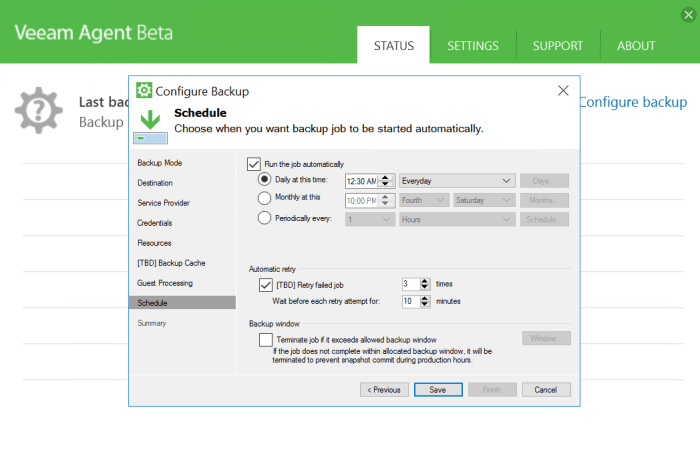Go to Guest Processing wizard step
The image size is (700, 454).
point(165,283)
